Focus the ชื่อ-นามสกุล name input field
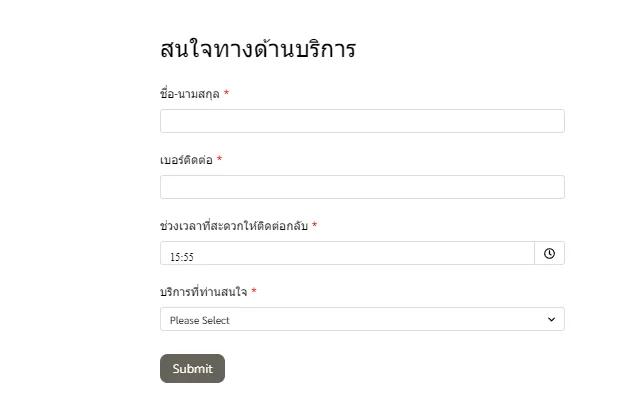631x411 pixels. (362, 121)
